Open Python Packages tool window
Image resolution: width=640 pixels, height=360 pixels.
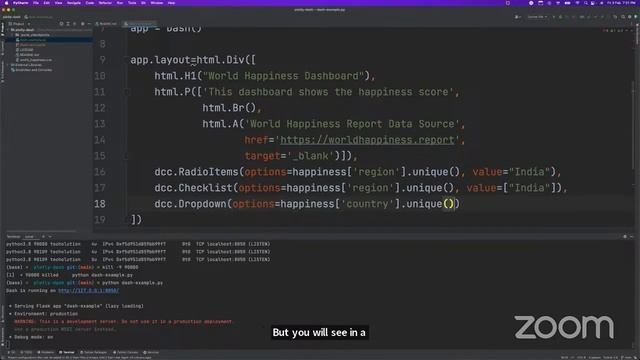94,352
